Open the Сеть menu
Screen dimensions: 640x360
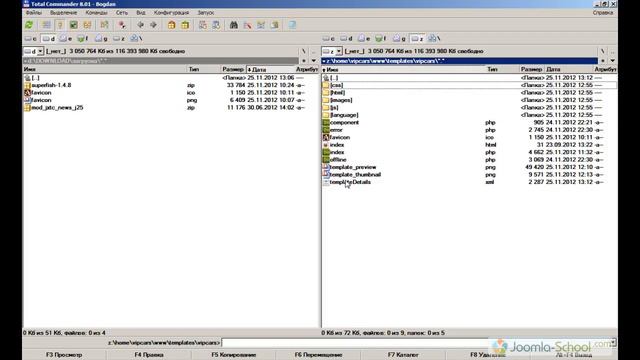pos(122,13)
